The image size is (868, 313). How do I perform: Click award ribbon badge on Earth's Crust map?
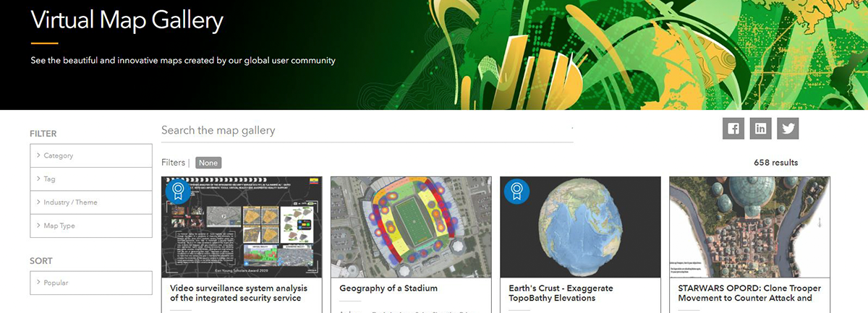(x=516, y=192)
